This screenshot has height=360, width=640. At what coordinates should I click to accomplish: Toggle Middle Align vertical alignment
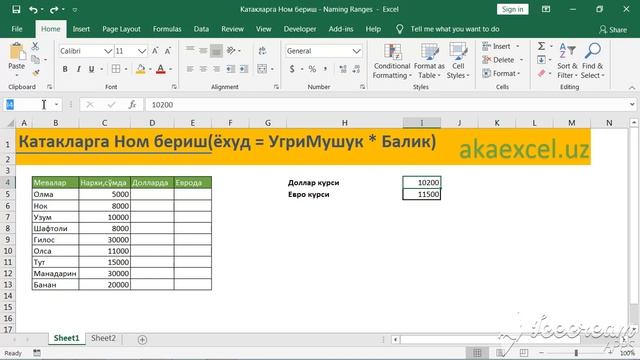coord(203,50)
